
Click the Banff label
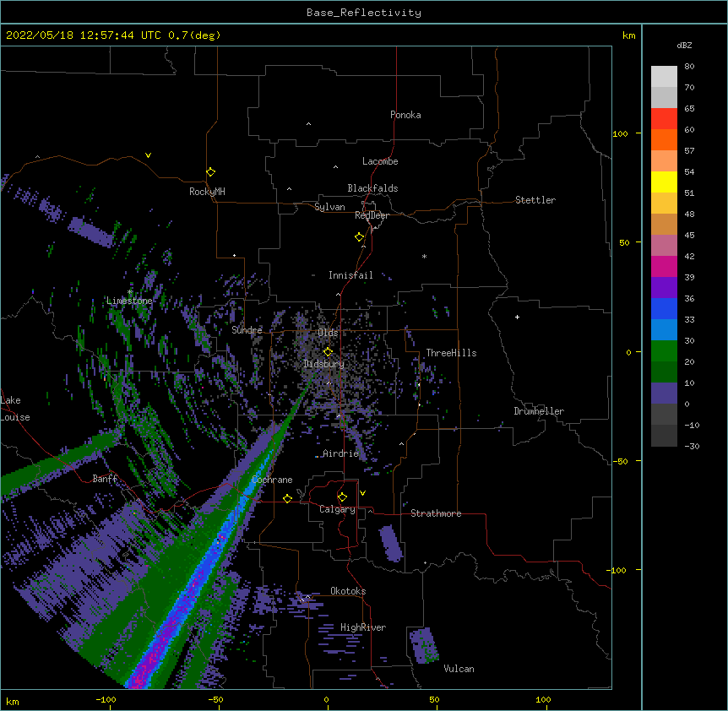pyautogui.click(x=105, y=479)
